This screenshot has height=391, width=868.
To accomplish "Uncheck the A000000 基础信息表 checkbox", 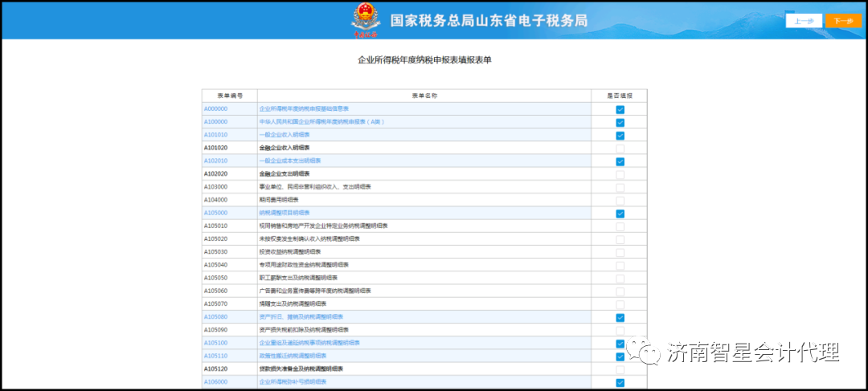I will pos(620,109).
